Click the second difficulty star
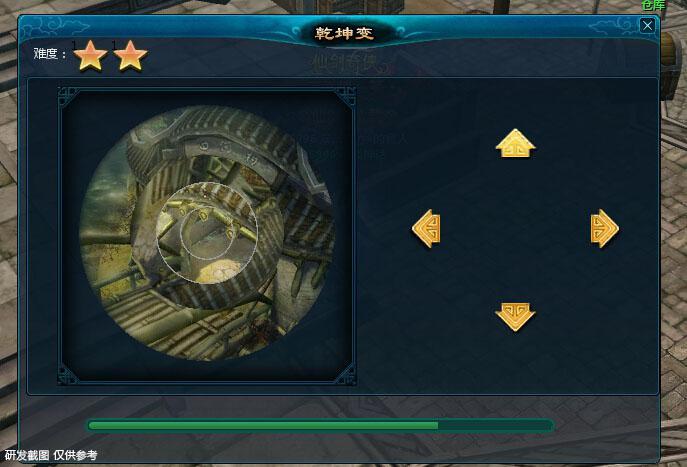Screen dimensions: 687x467 pyautogui.click(x=130, y=56)
